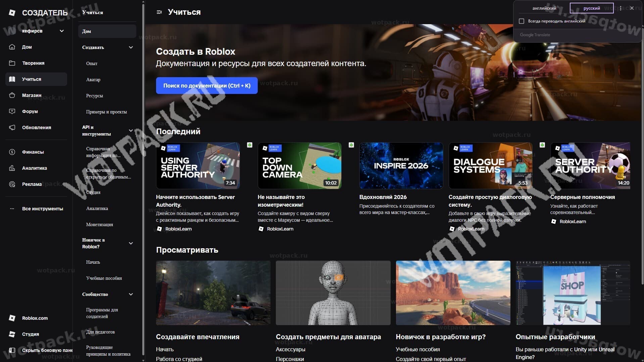Open the Shop studio screenshot thumbnail
The width and height of the screenshot is (644, 362).
[x=573, y=293]
